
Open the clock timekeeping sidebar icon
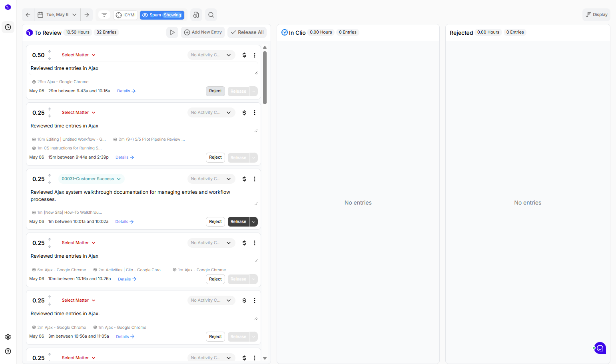[8, 27]
